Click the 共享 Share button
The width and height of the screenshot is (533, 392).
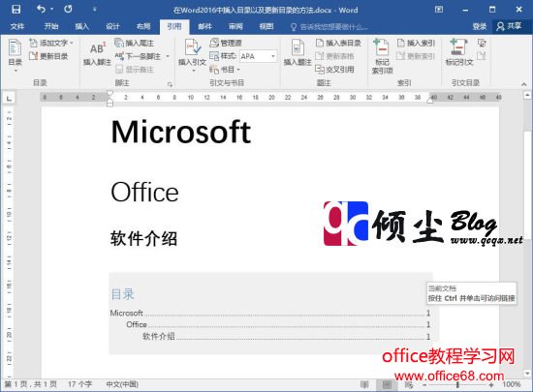(509, 26)
